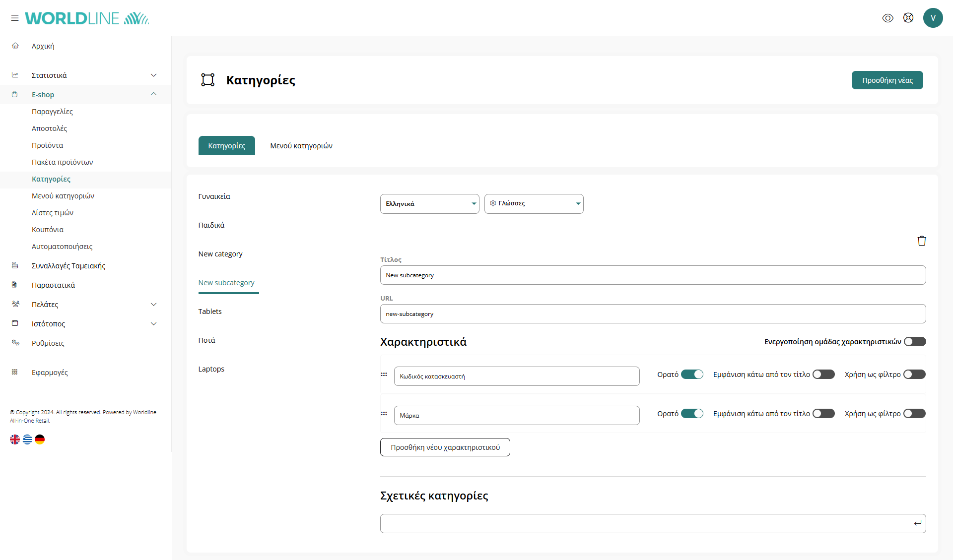Select the Tablets category in list
The height and width of the screenshot is (560, 953).
coord(209,311)
